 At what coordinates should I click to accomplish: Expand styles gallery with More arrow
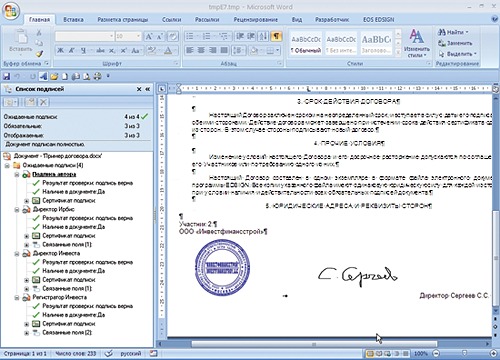[398, 52]
